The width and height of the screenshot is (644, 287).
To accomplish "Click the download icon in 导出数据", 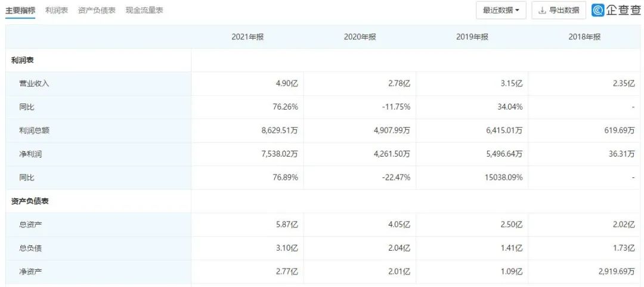I will [x=542, y=10].
